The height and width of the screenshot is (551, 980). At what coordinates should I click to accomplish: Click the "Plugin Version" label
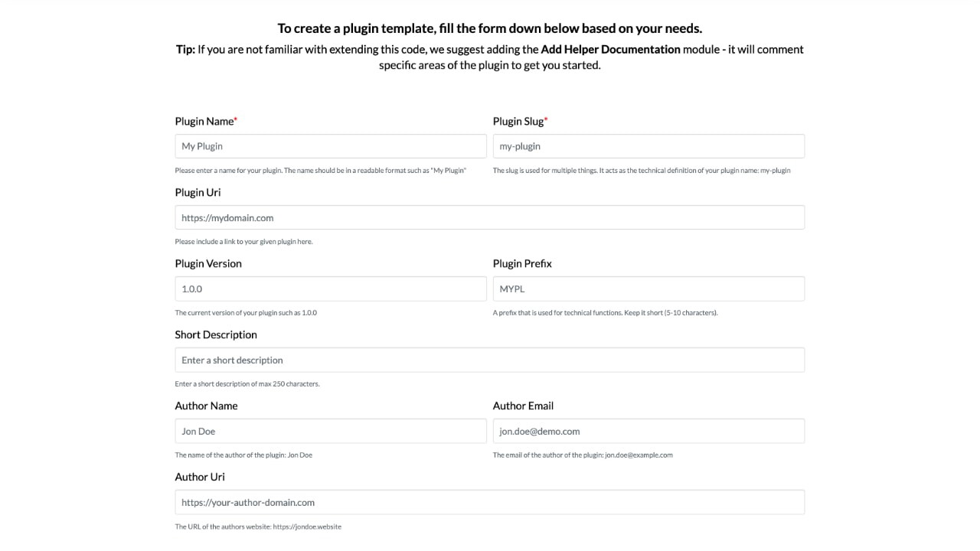pos(208,263)
